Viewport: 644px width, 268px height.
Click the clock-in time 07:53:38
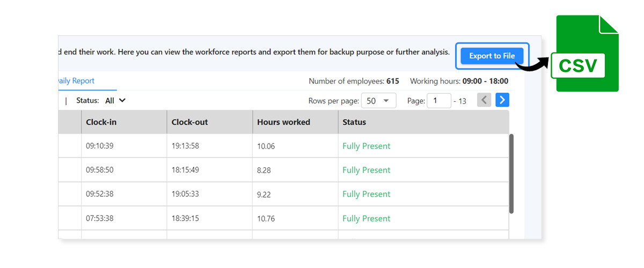coord(100,218)
